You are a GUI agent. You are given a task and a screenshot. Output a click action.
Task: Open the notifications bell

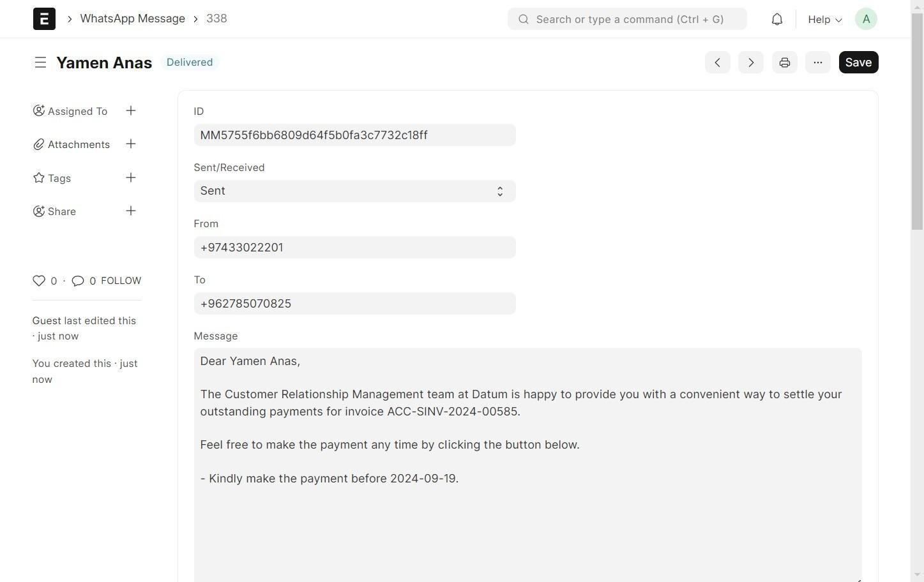pyautogui.click(x=776, y=19)
